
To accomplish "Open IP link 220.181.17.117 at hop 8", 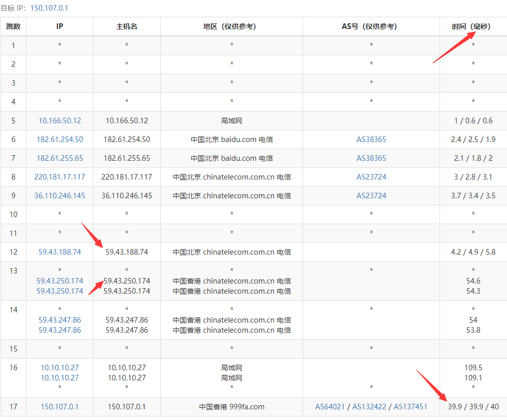I will pyautogui.click(x=60, y=177).
